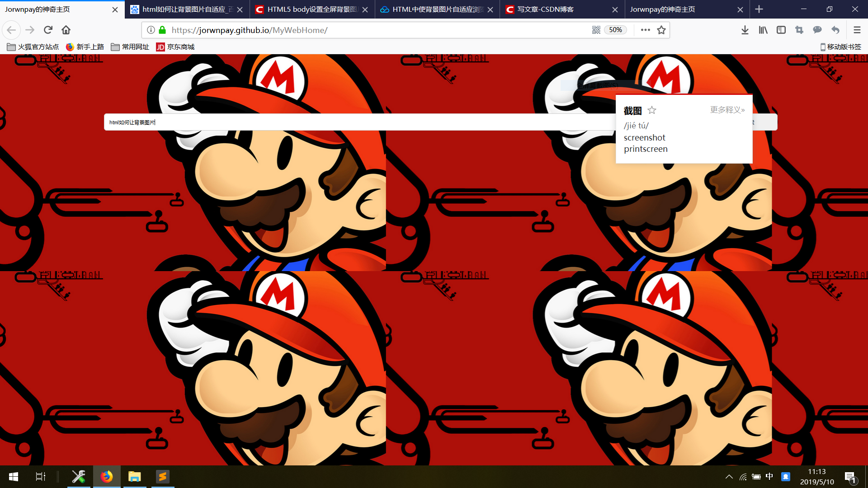Click the page search input box
The width and height of the screenshot is (868, 488).
[359, 122]
